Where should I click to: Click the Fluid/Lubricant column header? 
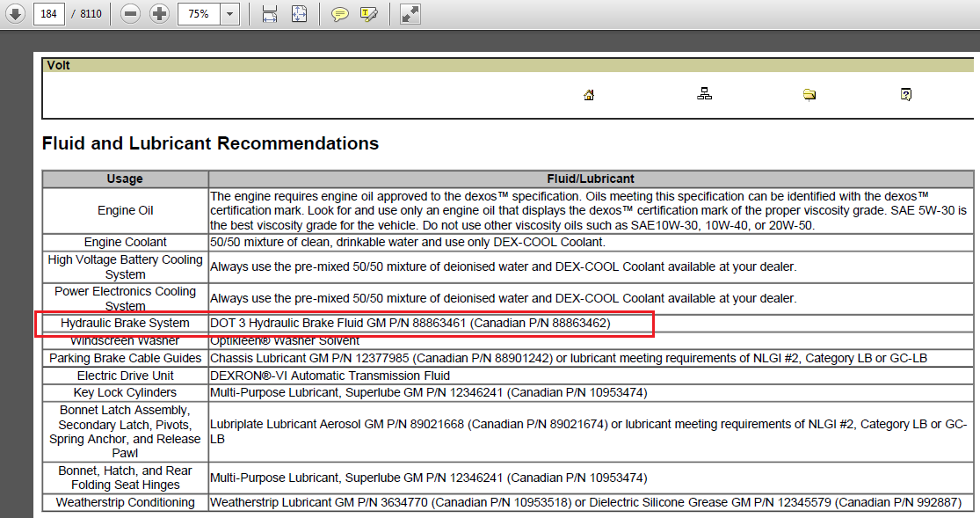(591, 179)
